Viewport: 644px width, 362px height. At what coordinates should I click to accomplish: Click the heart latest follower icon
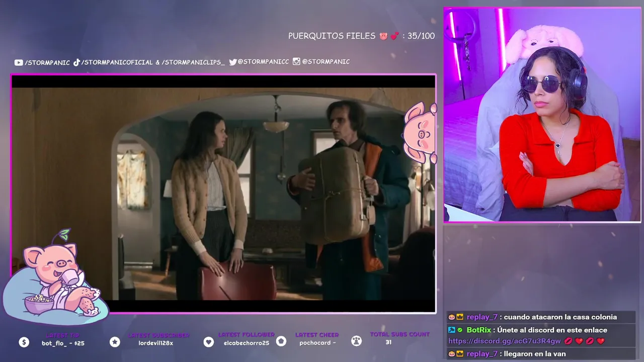[209, 342]
